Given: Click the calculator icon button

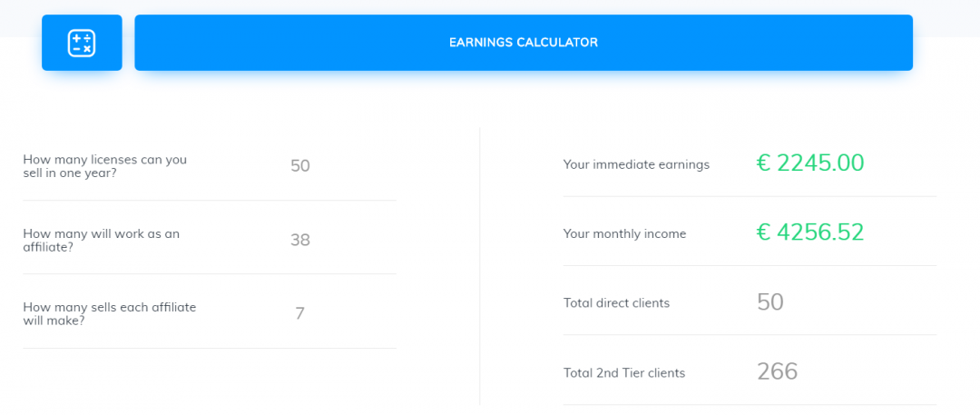Looking at the screenshot, I should [x=82, y=43].
